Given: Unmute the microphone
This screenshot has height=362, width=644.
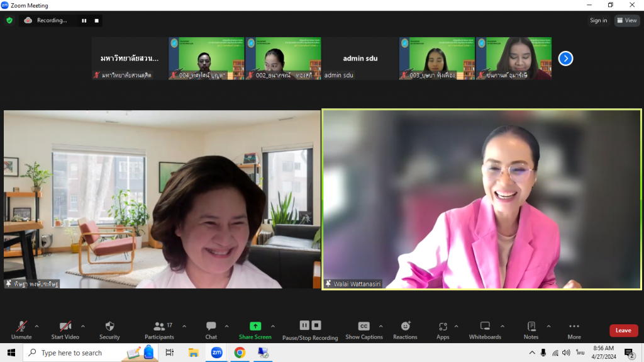Looking at the screenshot, I should (21, 329).
